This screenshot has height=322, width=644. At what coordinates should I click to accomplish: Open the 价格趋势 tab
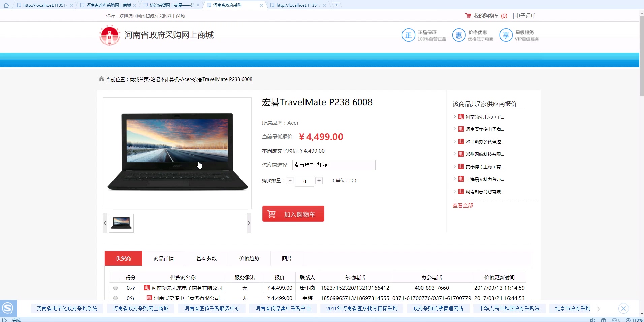[x=249, y=258]
